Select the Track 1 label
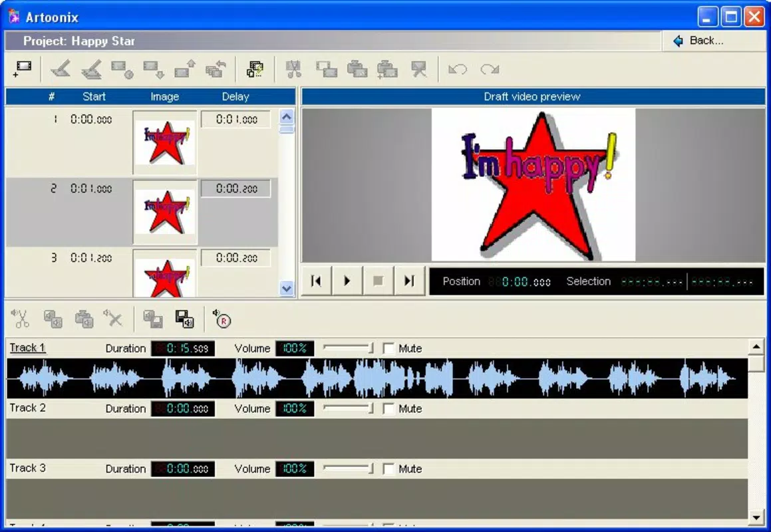Image resolution: width=771 pixels, height=532 pixels. 27,348
